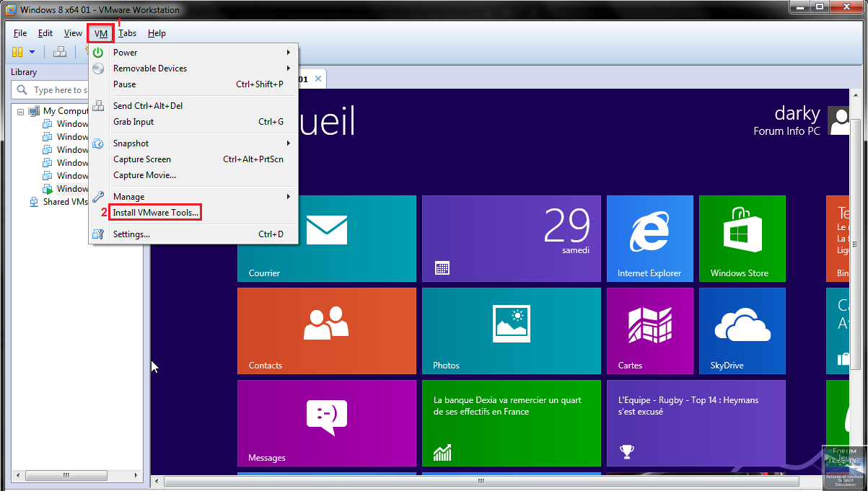Click the Library panel horizontal scrollbar thumb
868x491 pixels.
click(x=66, y=476)
